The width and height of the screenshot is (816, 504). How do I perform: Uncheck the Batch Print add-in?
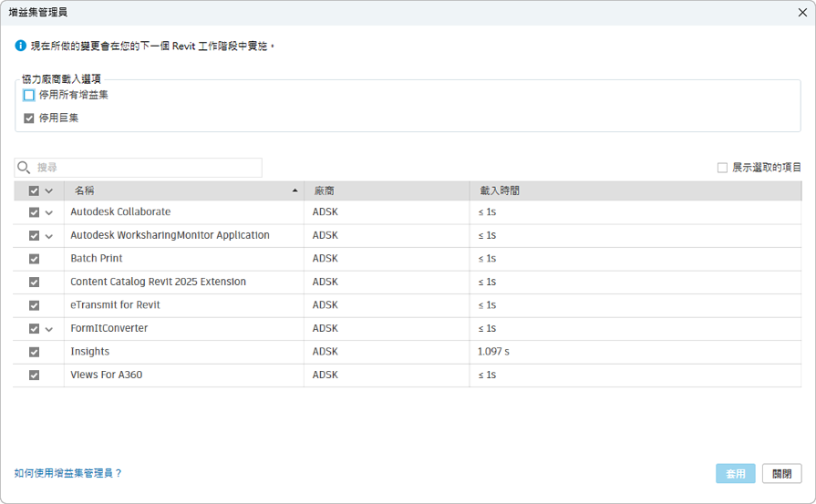click(35, 259)
